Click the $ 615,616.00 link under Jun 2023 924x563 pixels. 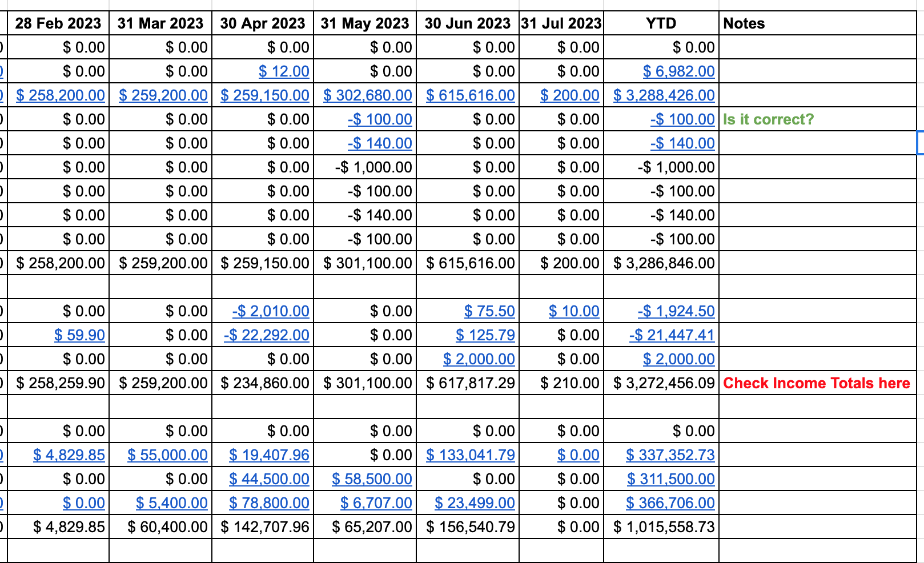(x=471, y=95)
